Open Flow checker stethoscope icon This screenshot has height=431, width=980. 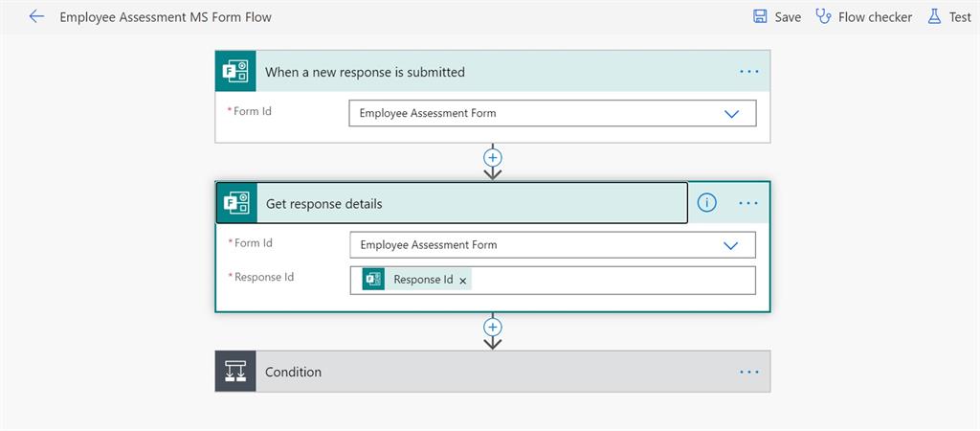(823, 16)
